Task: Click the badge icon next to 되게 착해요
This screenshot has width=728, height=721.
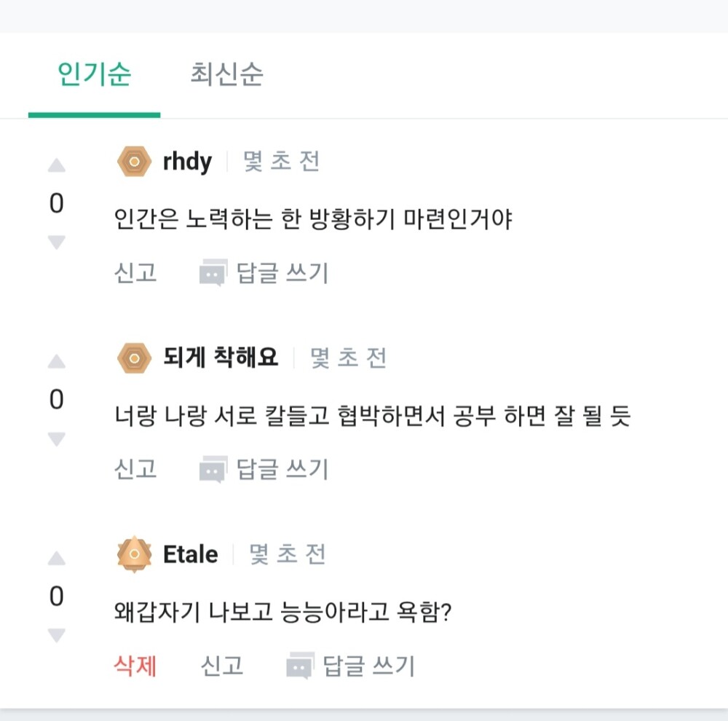Action: click(x=134, y=358)
